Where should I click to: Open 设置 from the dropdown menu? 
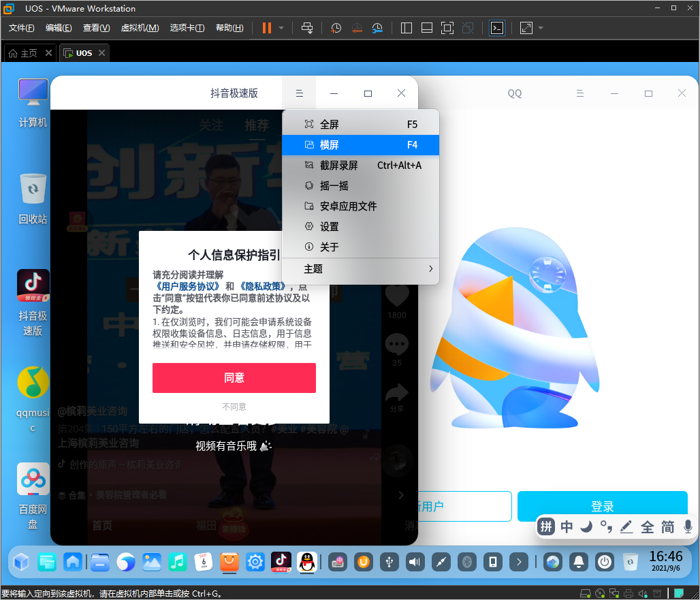(x=361, y=227)
